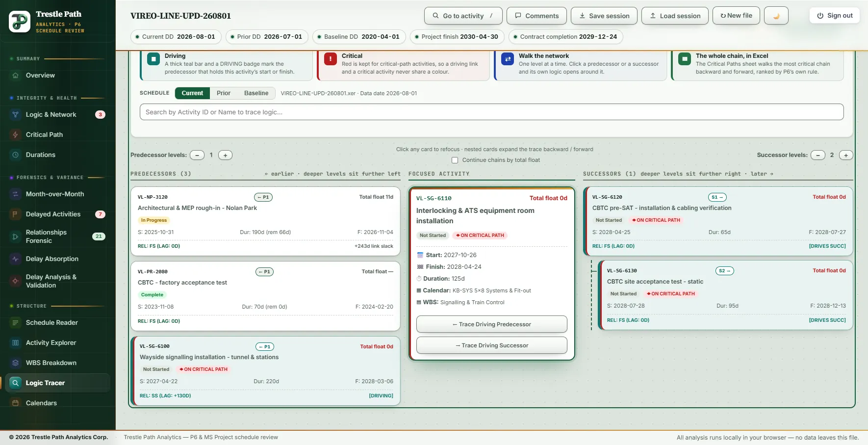Decrease predecessor levels with minus button
Screen dimensions: 868x445
[x=197, y=155]
